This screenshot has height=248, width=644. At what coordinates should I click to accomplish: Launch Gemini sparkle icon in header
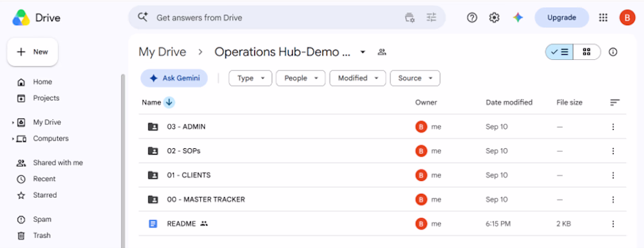[518, 17]
